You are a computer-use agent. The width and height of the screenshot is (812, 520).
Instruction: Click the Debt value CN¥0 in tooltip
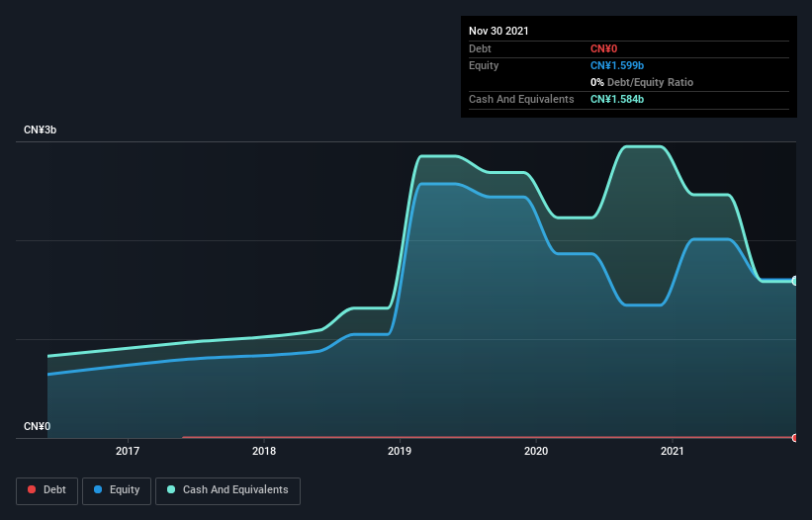pos(604,48)
